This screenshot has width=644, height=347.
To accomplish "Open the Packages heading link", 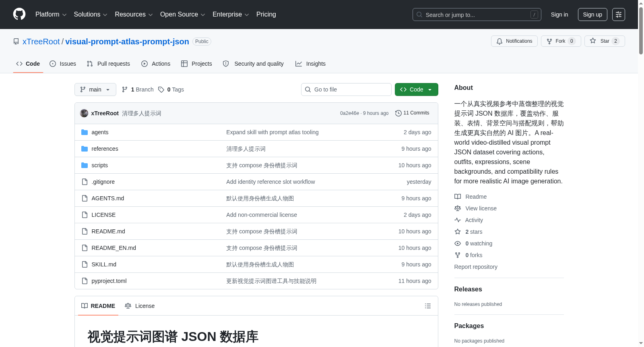I will pyautogui.click(x=469, y=326).
